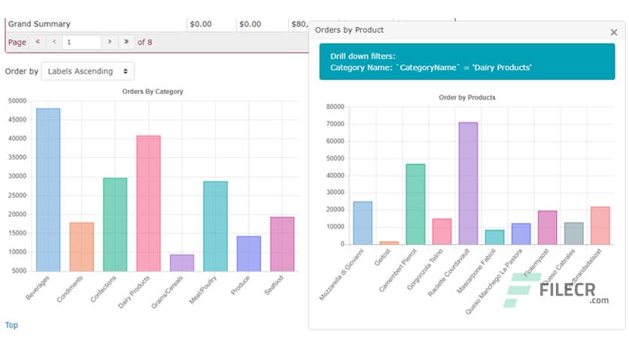629x364 pixels.
Task: Click the page number input field
Action: point(82,42)
